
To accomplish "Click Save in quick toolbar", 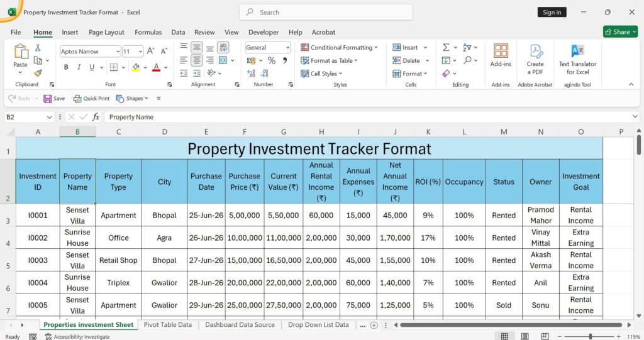I will point(54,99).
